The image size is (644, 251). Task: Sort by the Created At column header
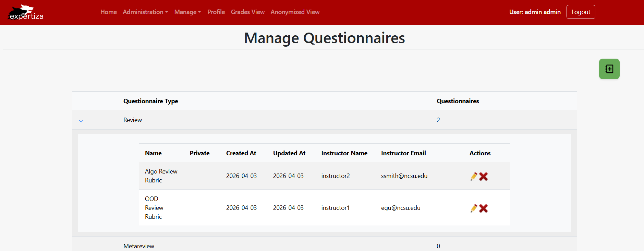tap(241, 153)
